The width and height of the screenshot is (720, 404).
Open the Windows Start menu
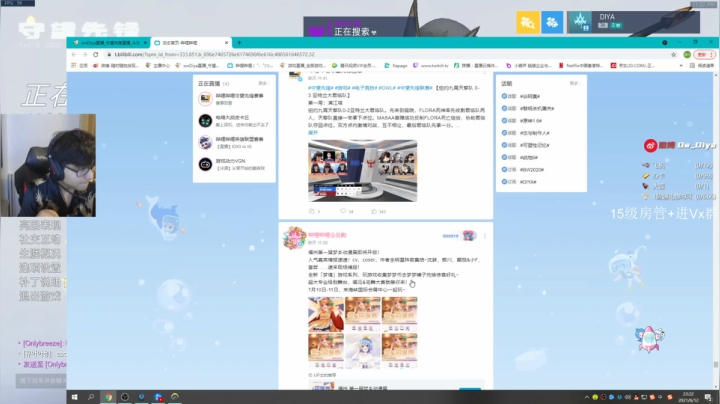pos(74,397)
